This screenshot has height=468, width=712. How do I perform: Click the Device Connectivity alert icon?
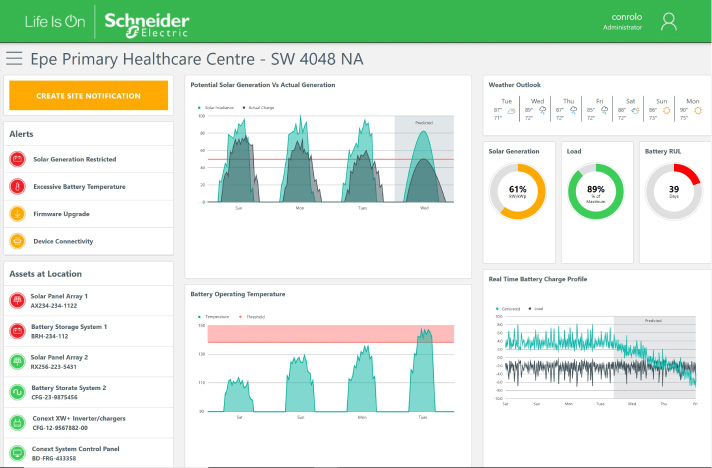tap(17, 241)
